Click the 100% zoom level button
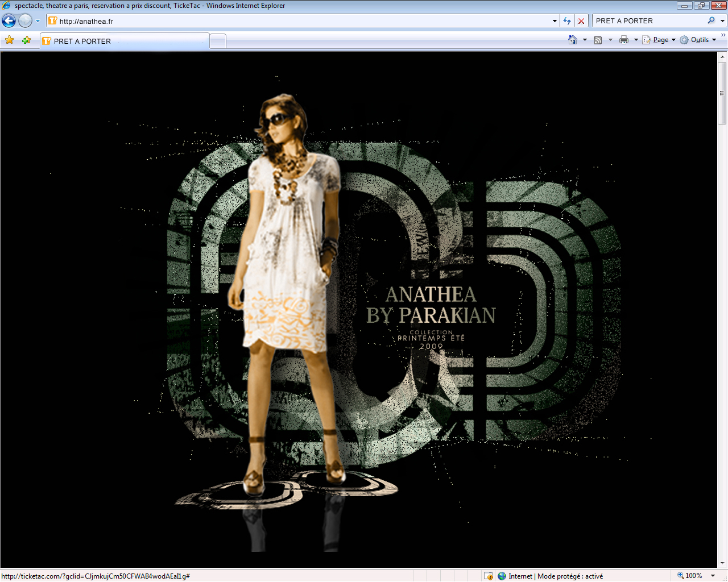 click(x=690, y=576)
